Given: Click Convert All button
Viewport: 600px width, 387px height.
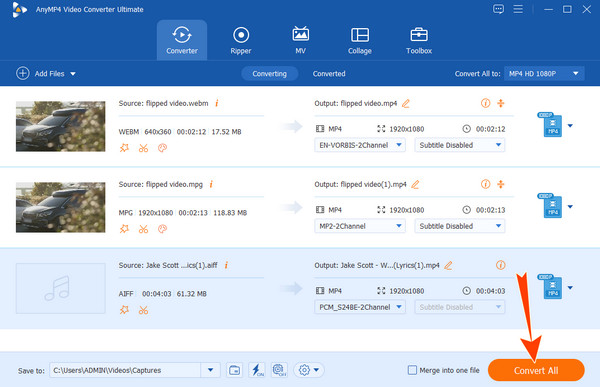Looking at the screenshot, I should pyautogui.click(x=536, y=370).
